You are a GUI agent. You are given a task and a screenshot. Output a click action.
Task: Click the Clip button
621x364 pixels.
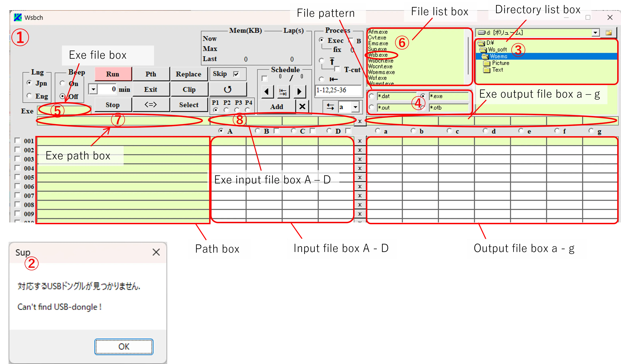coord(189,89)
